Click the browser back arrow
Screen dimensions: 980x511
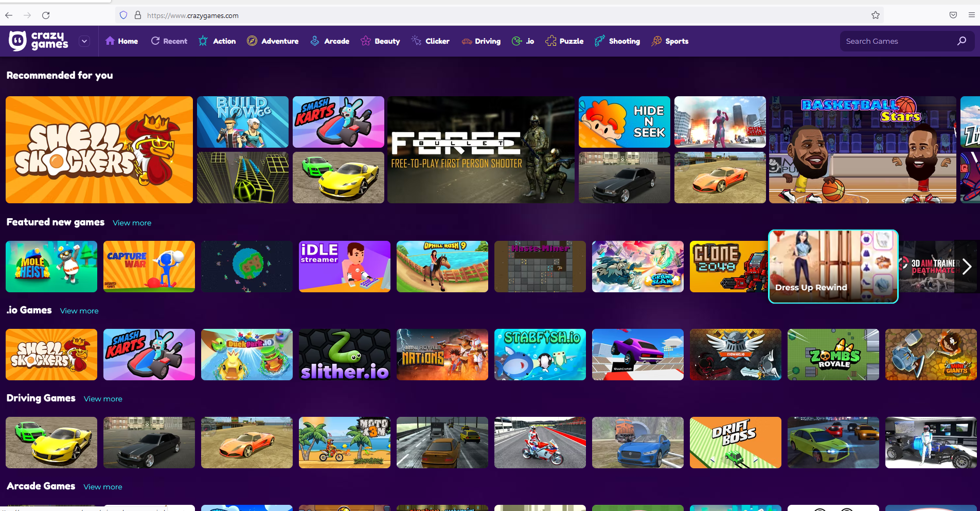pos(9,15)
